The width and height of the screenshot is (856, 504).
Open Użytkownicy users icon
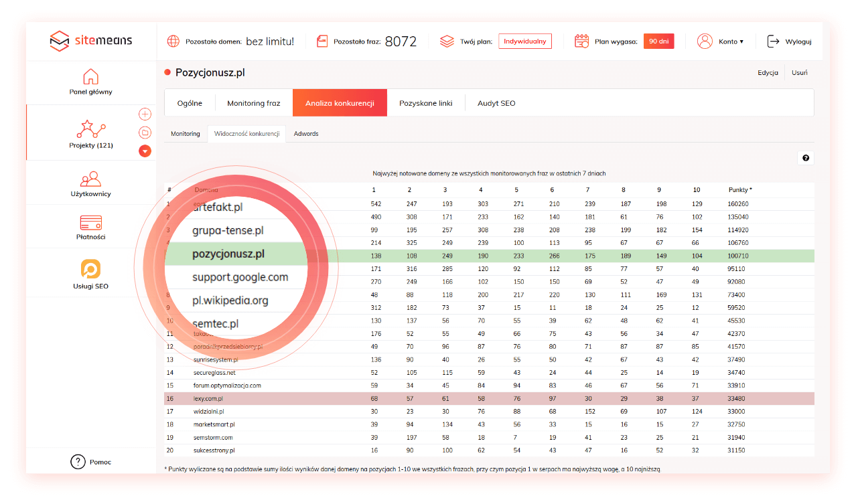click(90, 179)
